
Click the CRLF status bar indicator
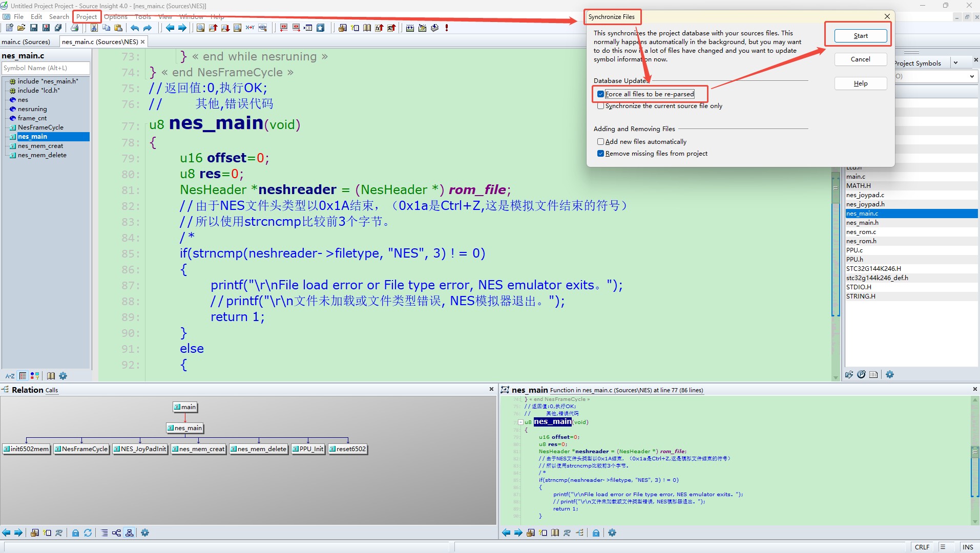pos(922,547)
